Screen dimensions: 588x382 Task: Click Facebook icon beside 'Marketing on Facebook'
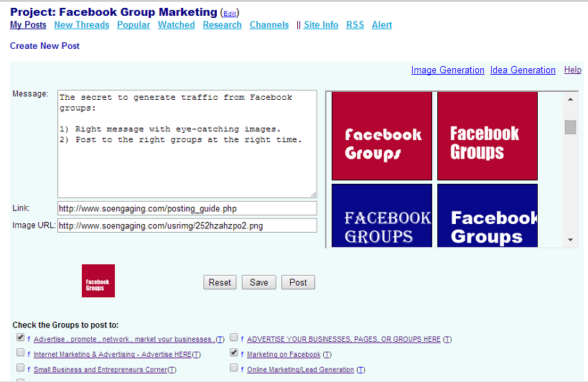242,354
